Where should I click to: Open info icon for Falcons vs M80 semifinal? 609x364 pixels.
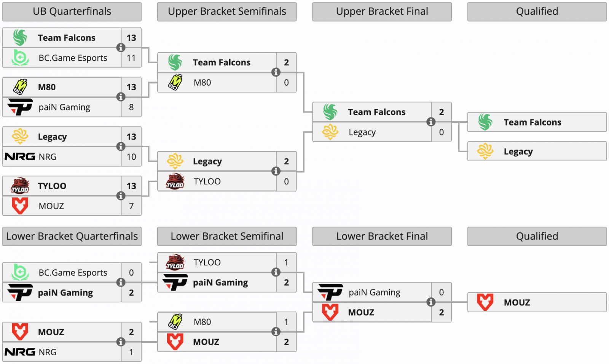coord(276,72)
